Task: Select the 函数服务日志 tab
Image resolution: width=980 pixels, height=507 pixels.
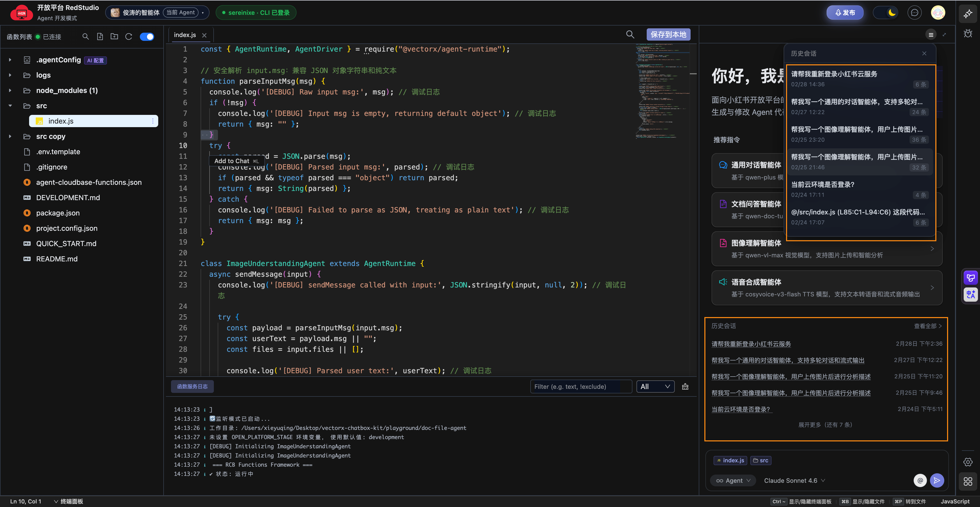Action: [x=192, y=386]
